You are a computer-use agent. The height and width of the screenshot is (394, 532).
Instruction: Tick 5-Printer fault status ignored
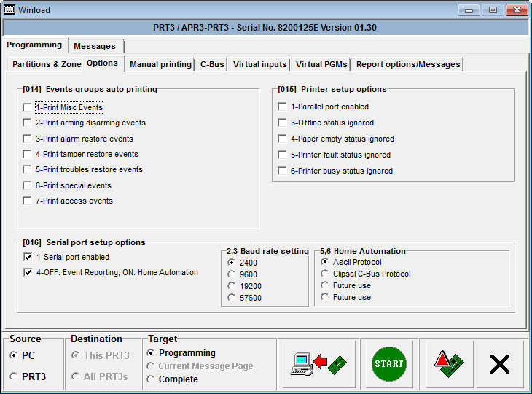(283, 155)
